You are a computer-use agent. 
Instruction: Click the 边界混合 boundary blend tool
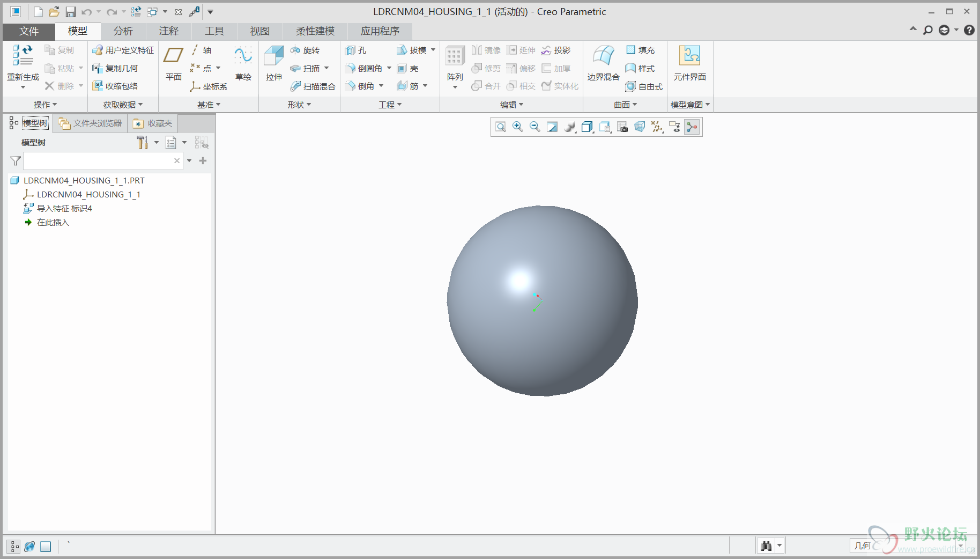tap(603, 63)
